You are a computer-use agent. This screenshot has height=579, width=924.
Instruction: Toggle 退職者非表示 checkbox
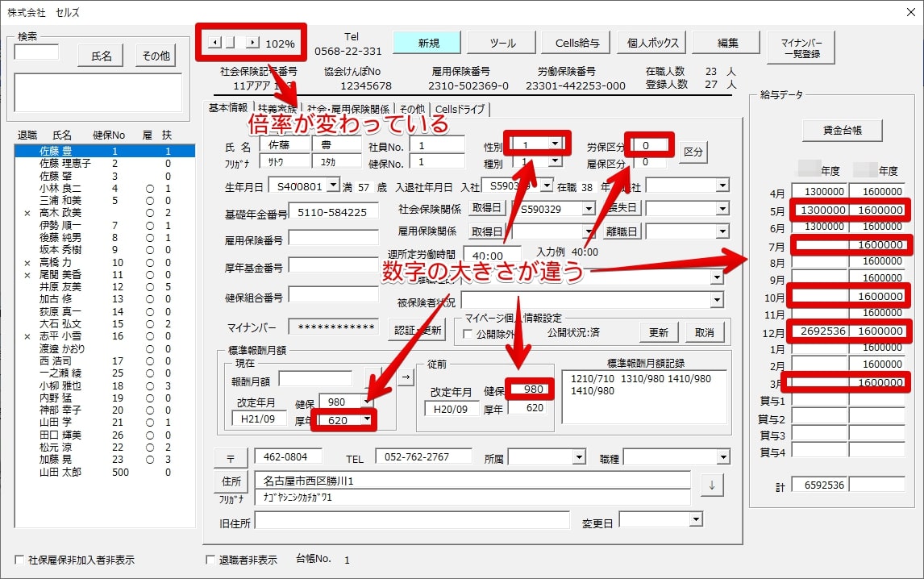210,560
